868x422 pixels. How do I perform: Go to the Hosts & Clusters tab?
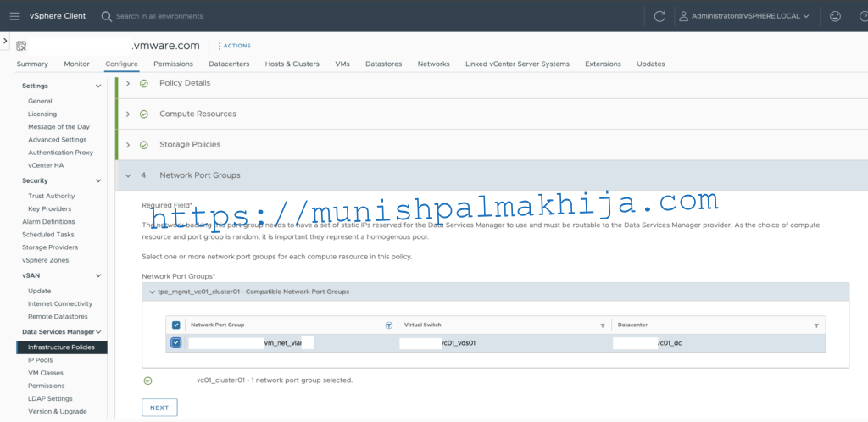click(x=292, y=64)
